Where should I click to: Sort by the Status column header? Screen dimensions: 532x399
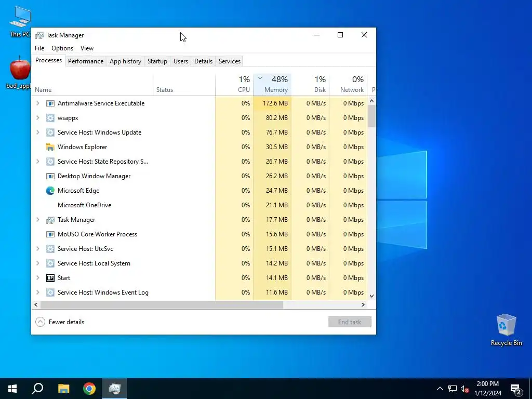pyautogui.click(x=184, y=85)
